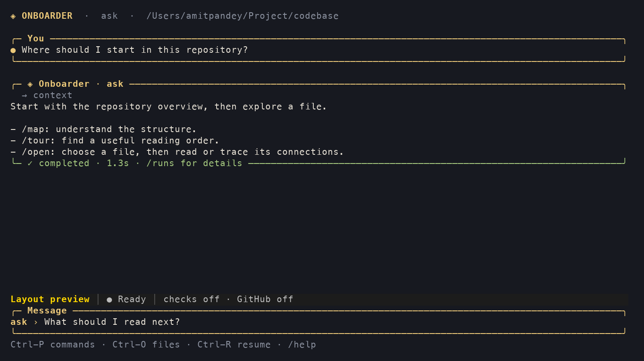Expand the '→ context' step
Viewport: 644px width, 361px height.
tap(47, 95)
